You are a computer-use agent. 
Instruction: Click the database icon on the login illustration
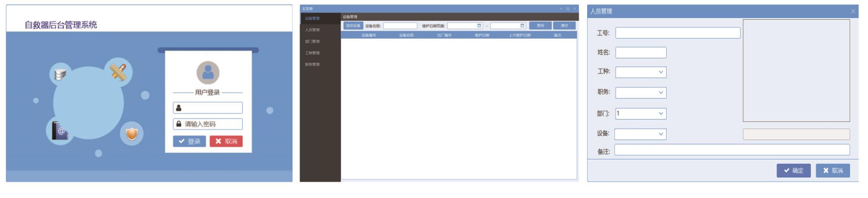coord(60,74)
